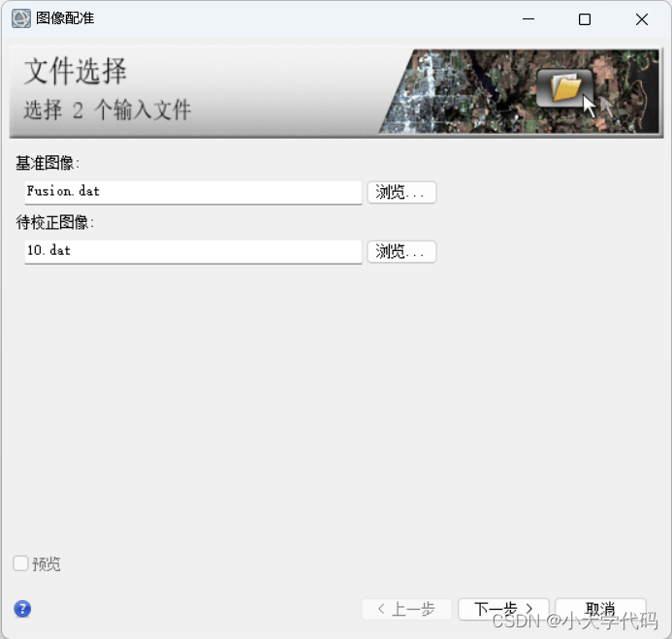672x639 pixels.
Task: Click the 基准图像 label
Action: click(x=48, y=163)
